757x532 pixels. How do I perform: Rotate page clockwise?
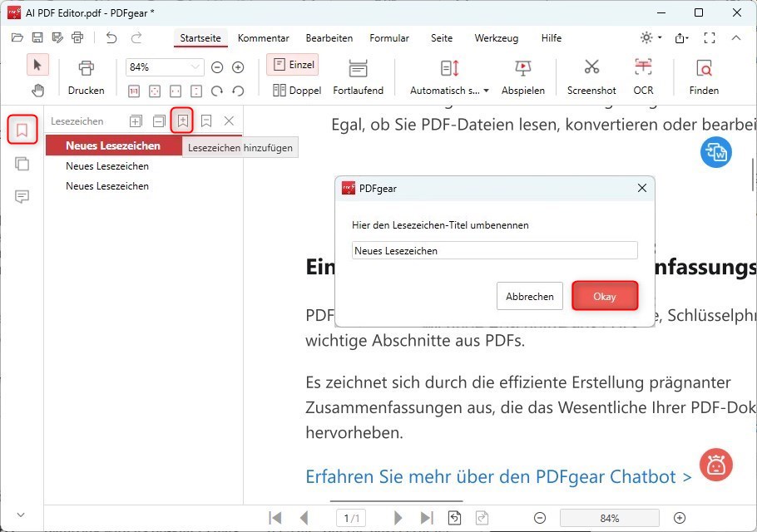pyautogui.click(x=217, y=91)
